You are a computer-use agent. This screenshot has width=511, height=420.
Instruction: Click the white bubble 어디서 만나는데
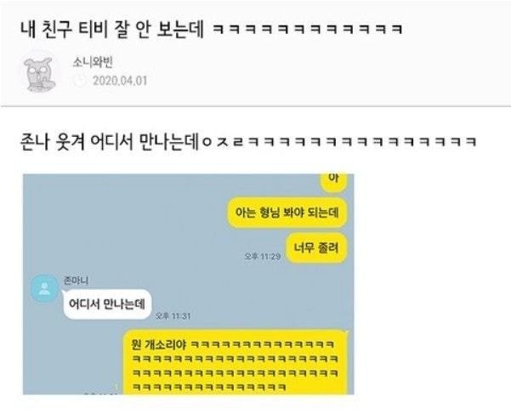(x=107, y=304)
